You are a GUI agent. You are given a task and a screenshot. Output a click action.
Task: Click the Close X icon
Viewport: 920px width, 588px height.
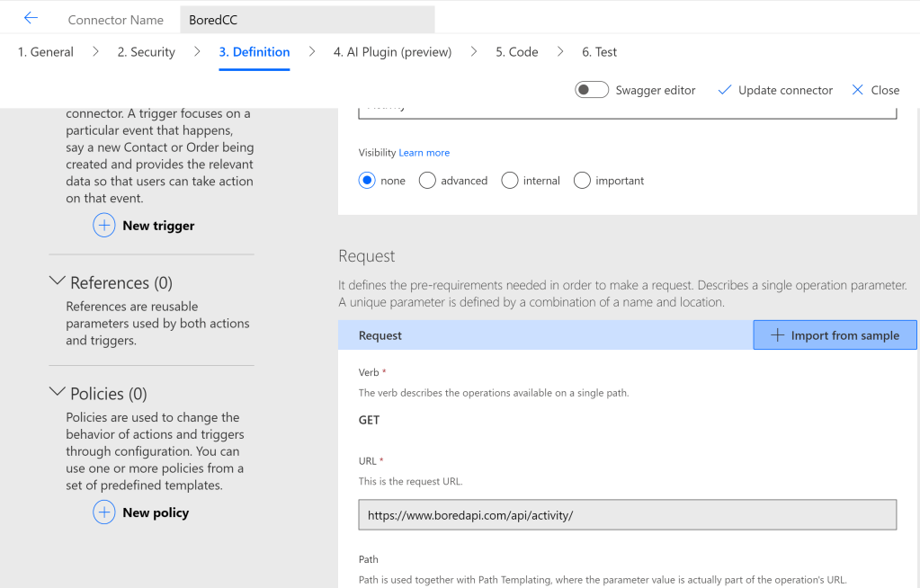[x=857, y=90]
